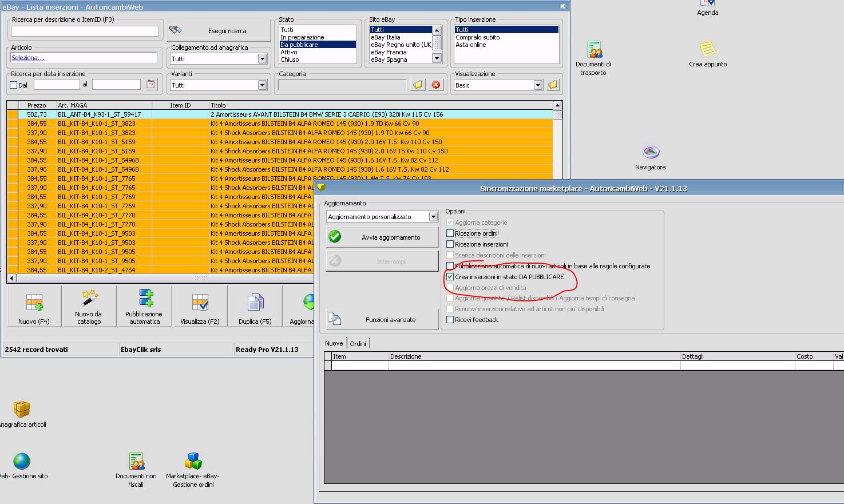Enable the Dal date filter checkbox
The height and width of the screenshot is (504, 844).
click(14, 85)
